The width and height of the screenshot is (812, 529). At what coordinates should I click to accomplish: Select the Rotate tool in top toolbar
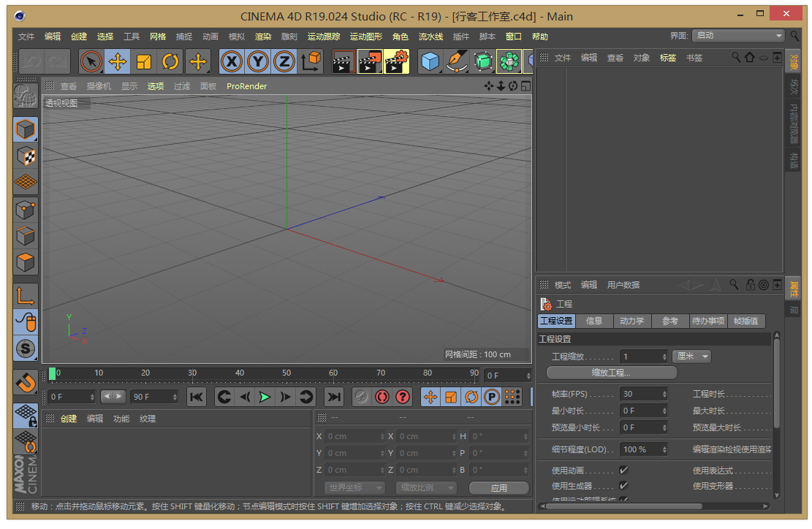coord(170,61)
